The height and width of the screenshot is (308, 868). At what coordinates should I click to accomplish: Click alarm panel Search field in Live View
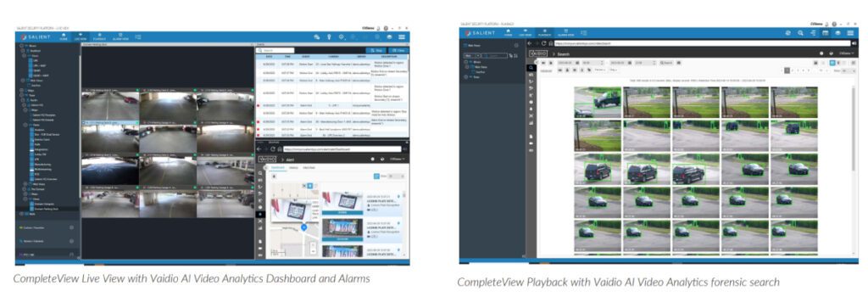pos(275,50)
